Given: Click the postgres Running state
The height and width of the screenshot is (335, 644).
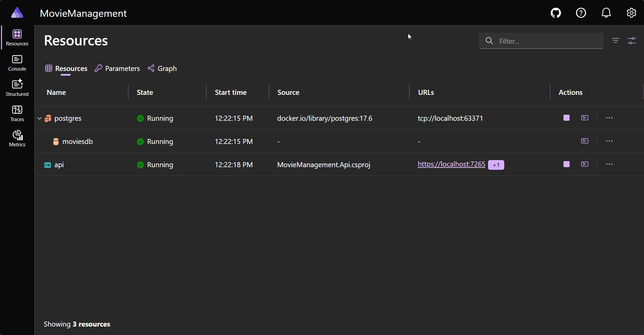Looking at the screenshot, I should click(155, 118).
